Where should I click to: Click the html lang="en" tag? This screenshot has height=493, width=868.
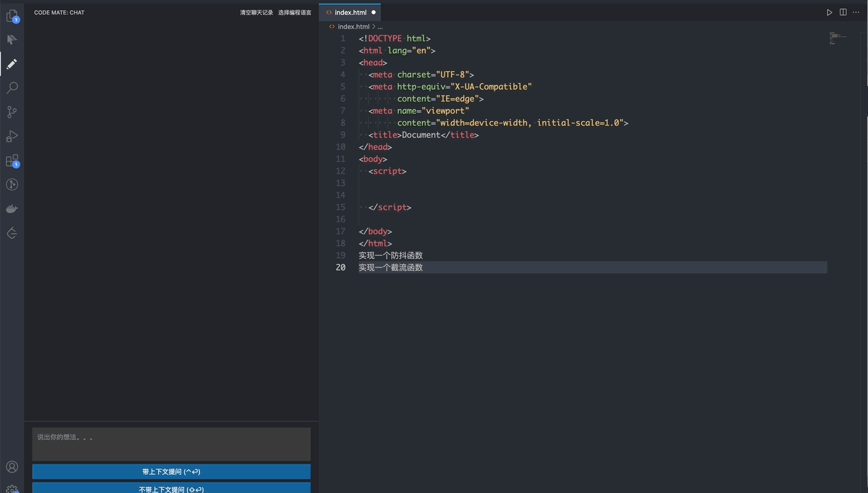[x=397, y=51]
